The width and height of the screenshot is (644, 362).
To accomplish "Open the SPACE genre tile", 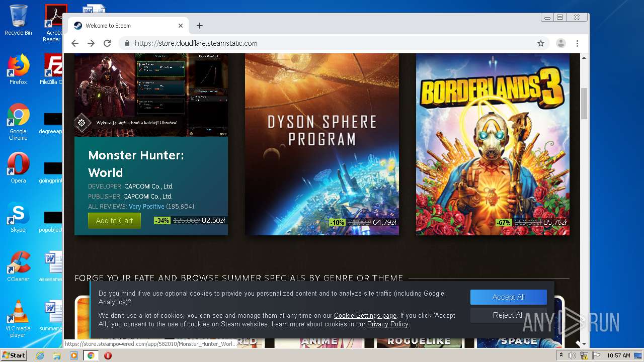I will pos(519,341).
